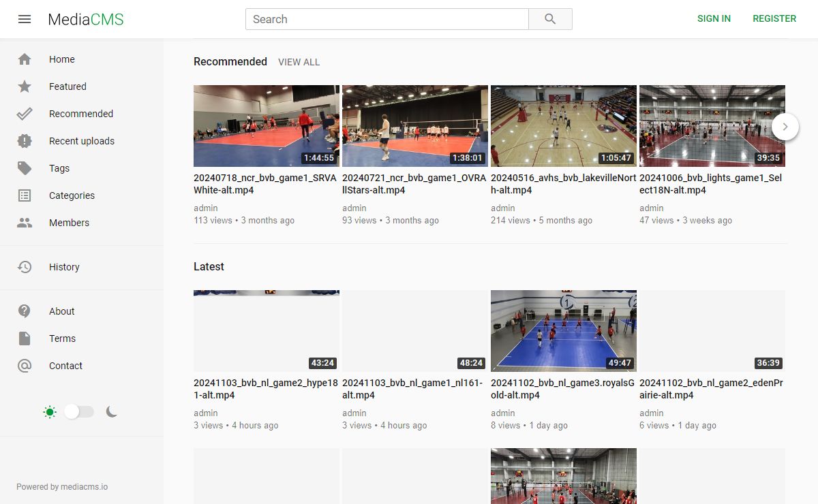This screenshot has height=504, width=818.
Task: Open thumbnail with 48:24 duration
Action: (x=415, y=331)
